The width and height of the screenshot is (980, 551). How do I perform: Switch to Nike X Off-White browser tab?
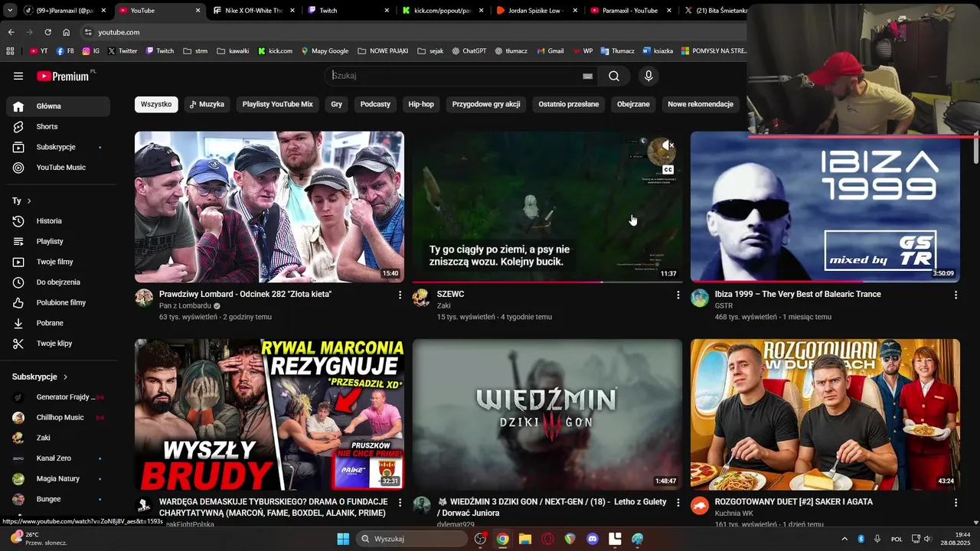point(254,11)
